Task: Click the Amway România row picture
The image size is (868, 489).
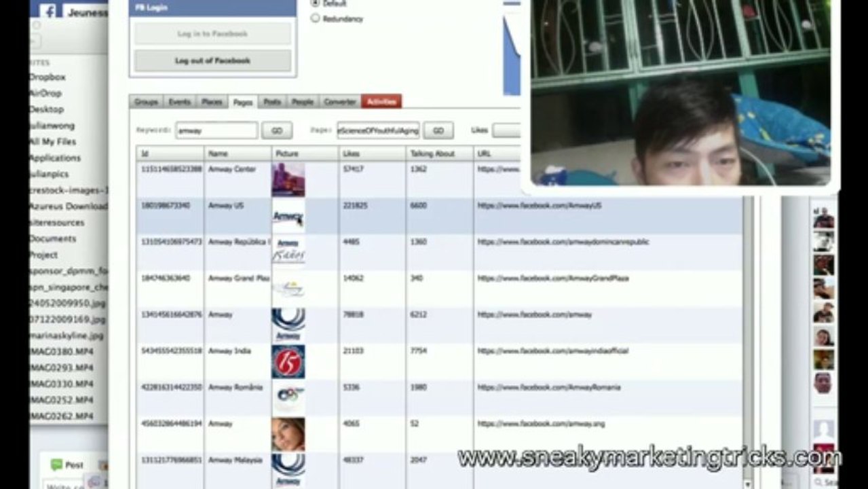Action: click(288, 398)
